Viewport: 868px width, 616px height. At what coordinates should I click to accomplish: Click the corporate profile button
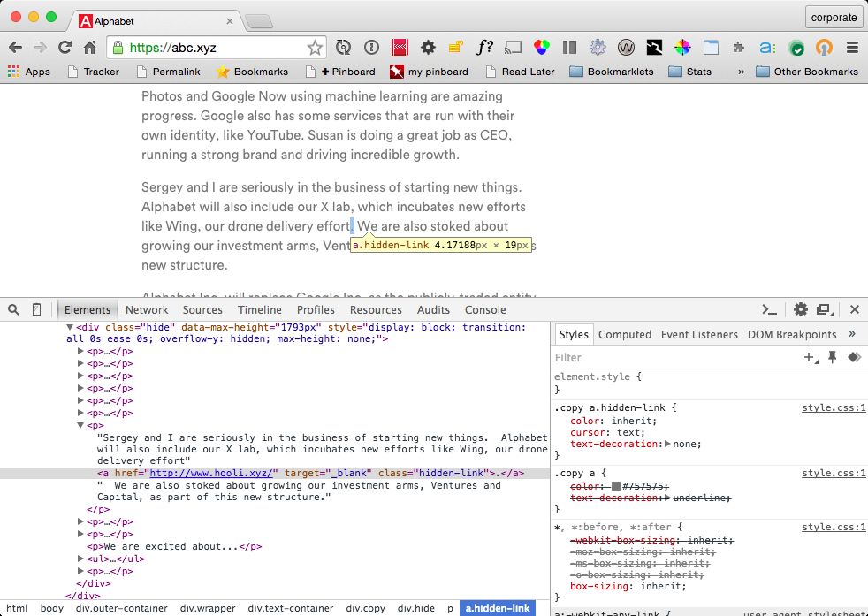pos(834,17)
